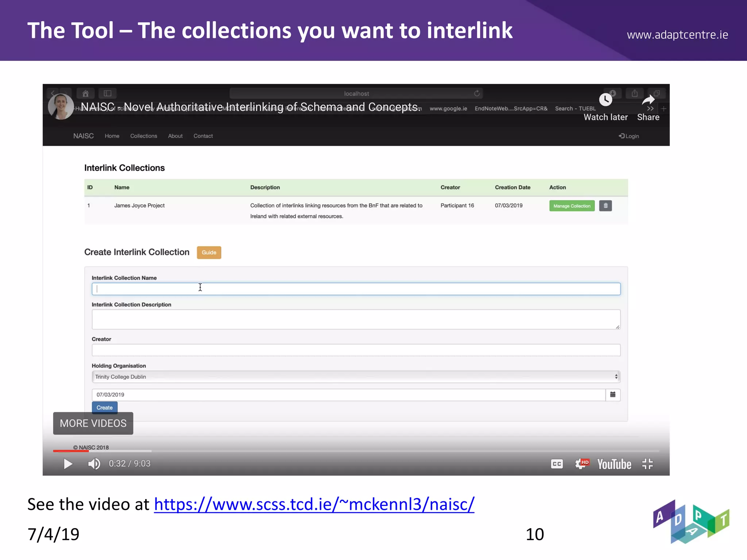Click the James Joyce Project description text

point(336,211)
